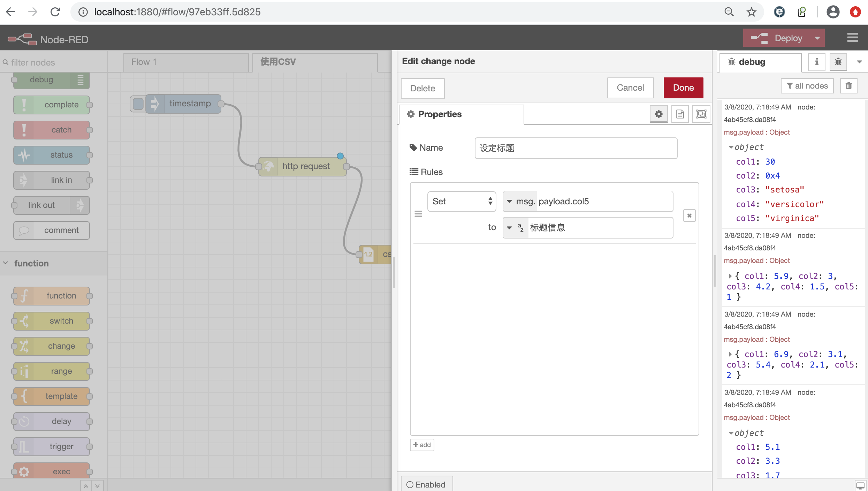Open the msg. property type dropdown
The width and height of the screenshot is (868, 491).
(509, 201)
